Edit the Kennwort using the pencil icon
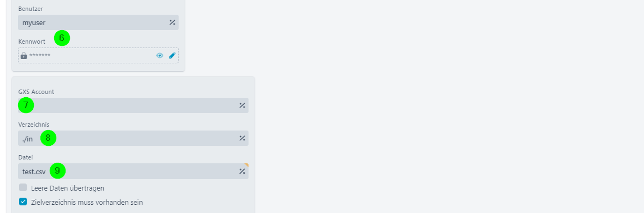Screen dimensions: 644x213 point(172,55)
